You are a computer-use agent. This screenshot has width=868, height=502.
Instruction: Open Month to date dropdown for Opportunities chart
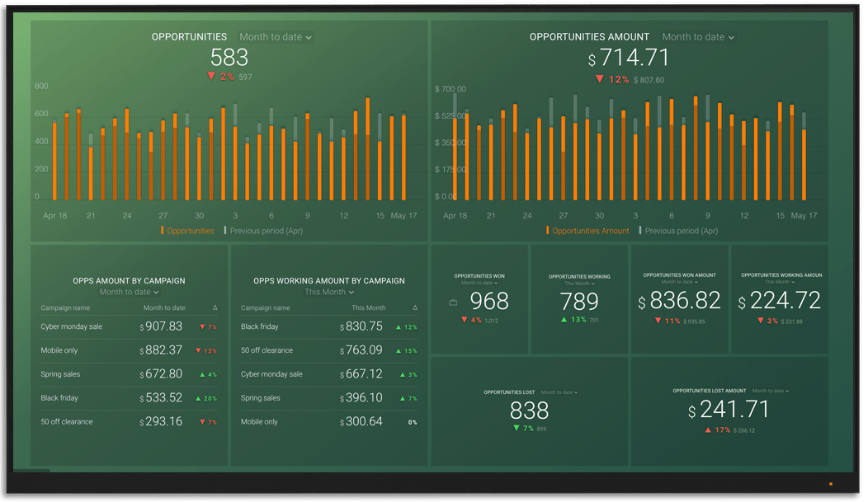pyautogui.click(x=276, y=37)
